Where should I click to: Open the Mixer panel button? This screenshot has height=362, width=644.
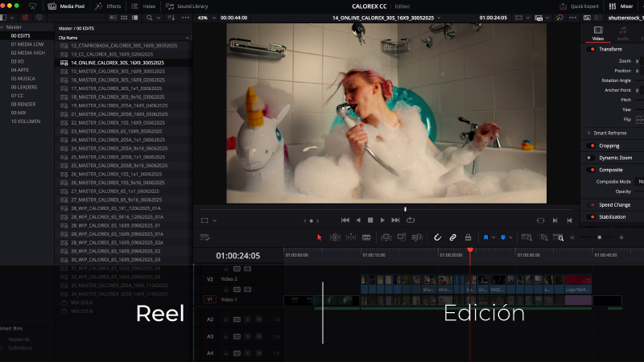(621, 6)
